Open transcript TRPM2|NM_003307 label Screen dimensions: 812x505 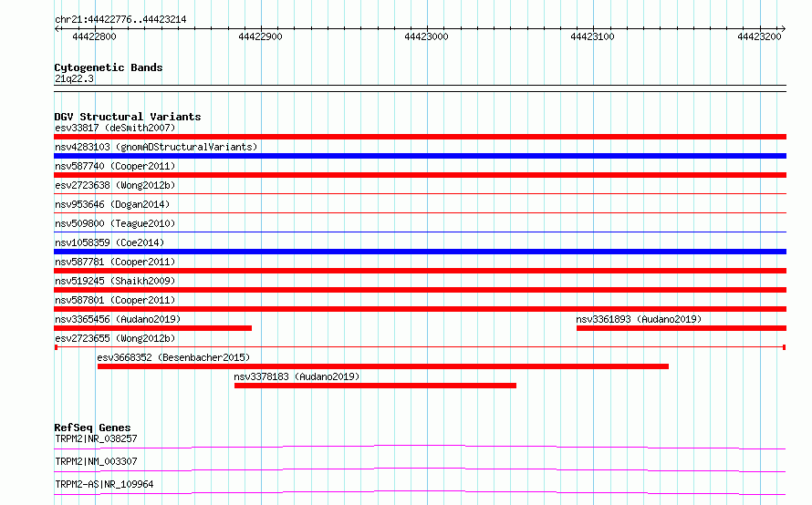(96, 461)
